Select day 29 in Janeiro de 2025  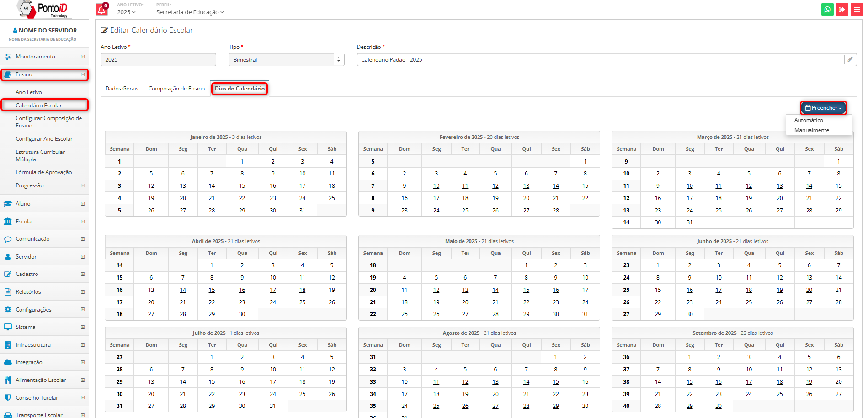[x=242, y=211]
